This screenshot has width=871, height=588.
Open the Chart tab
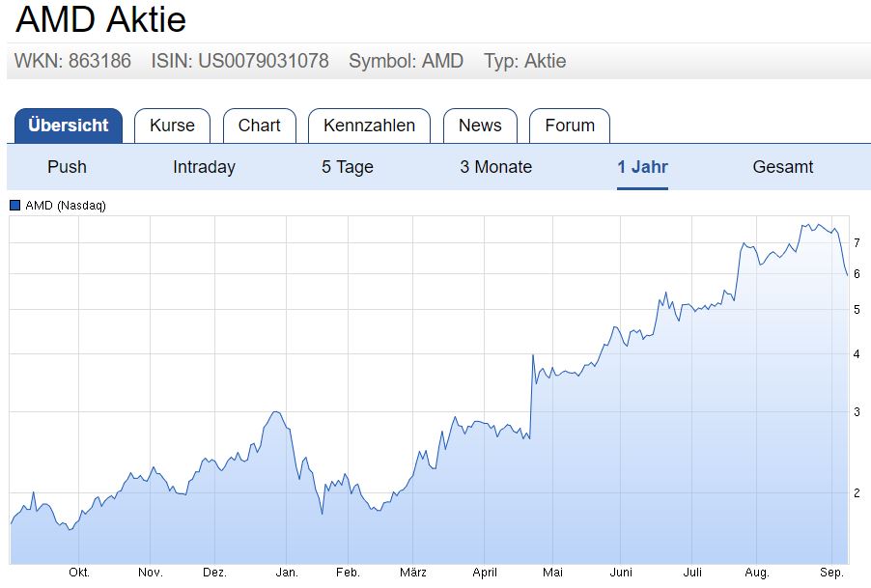[x=259, y=126]
